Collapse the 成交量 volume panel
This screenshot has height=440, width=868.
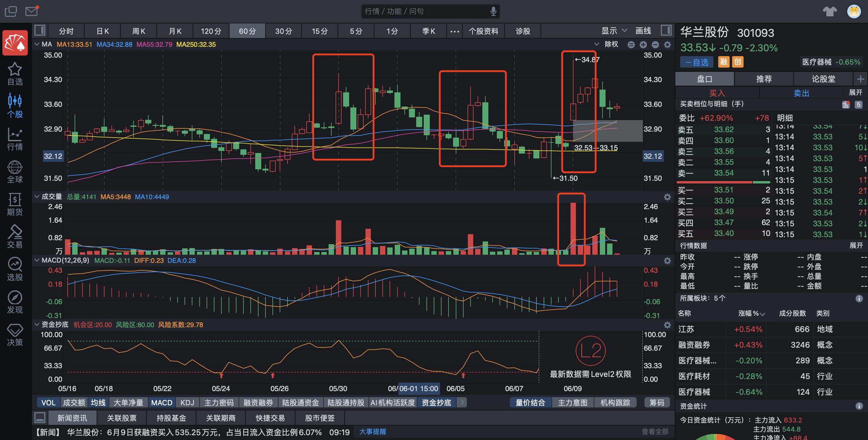point(37,196)
